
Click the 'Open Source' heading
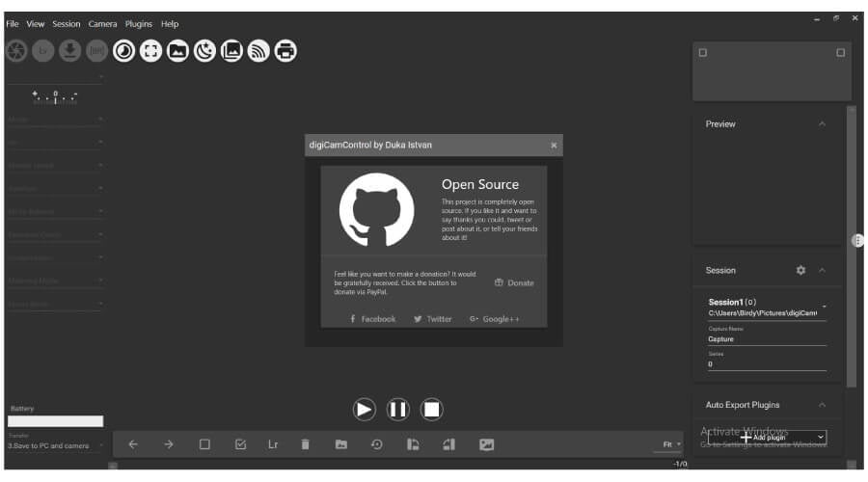480,184
